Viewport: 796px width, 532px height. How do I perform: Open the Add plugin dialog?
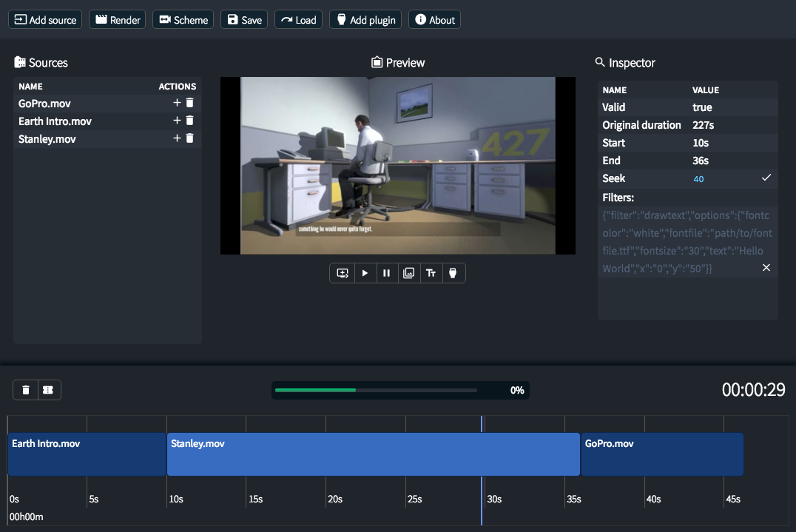coord(365,20)
